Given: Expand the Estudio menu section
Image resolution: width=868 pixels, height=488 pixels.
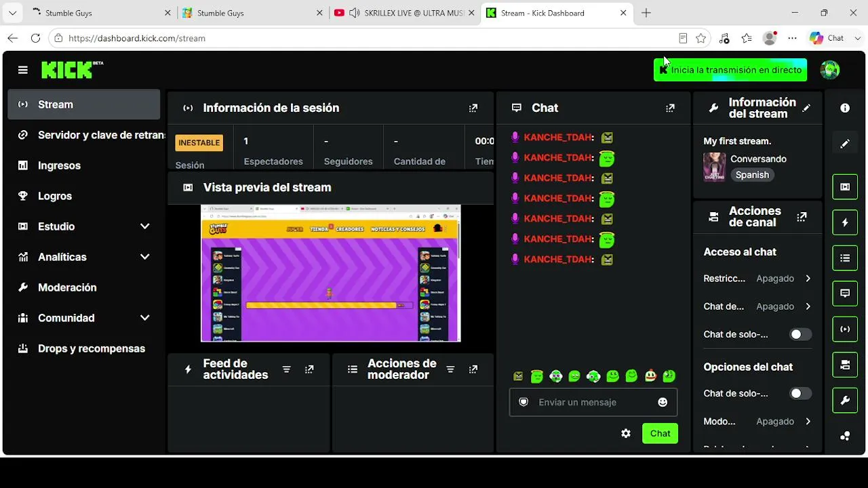Looking at the screenshot, I should (x=145, y=226).
